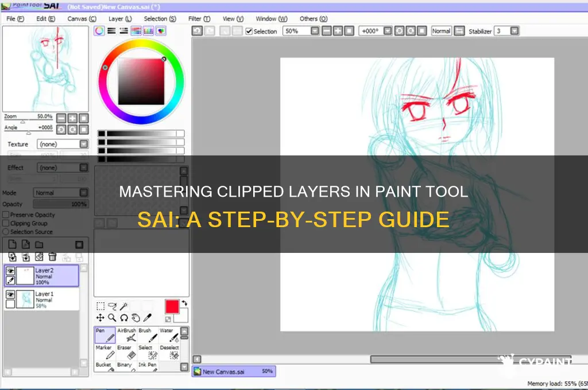Select the move tool with four arrows
Screen dimensions: 588x390
coord(100,318)
